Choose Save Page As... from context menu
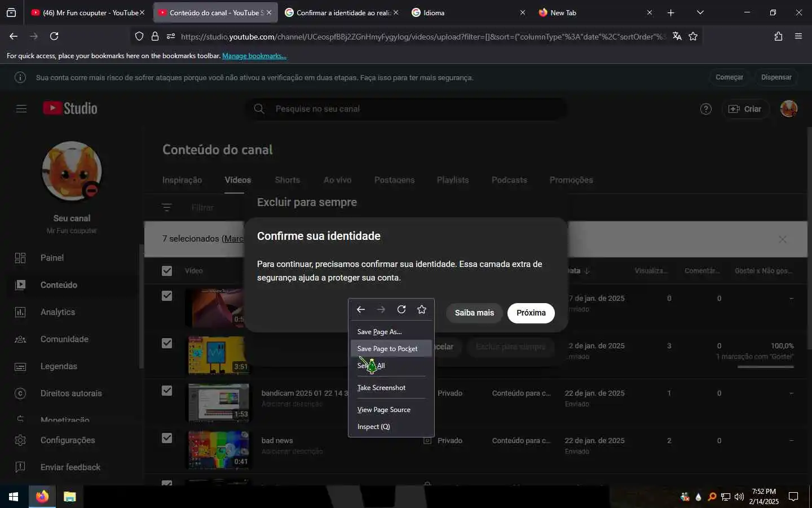This screenshot has height=508, width=812. [x=391, y=332]
